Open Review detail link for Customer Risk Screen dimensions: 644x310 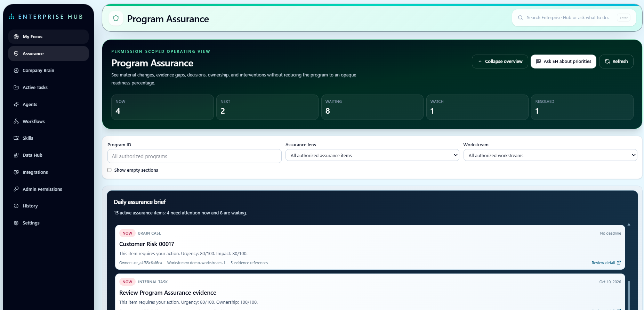pyautogui.click(x=606, y=263)
